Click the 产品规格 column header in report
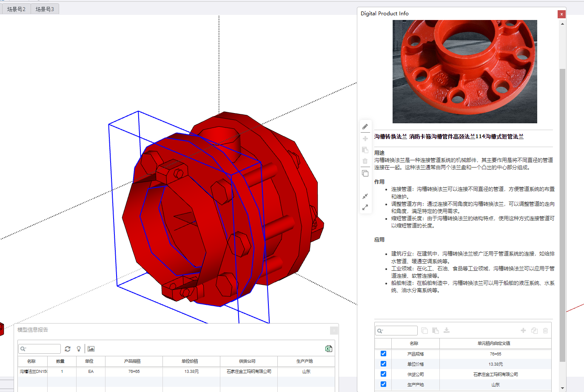Image resolution: width=584 pixels, height=392 pixels. [134, 361]
